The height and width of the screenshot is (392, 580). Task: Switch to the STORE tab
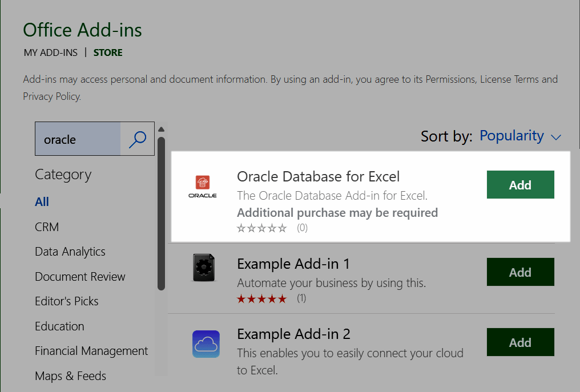[108, 52]
